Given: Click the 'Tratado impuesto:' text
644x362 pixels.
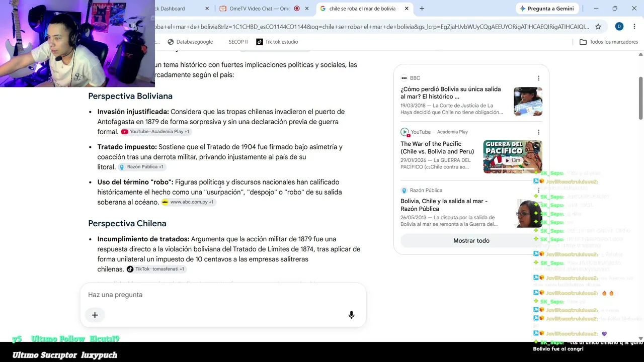Looking at the screenshot, I should pyautogui.click(x=127, y=147).
